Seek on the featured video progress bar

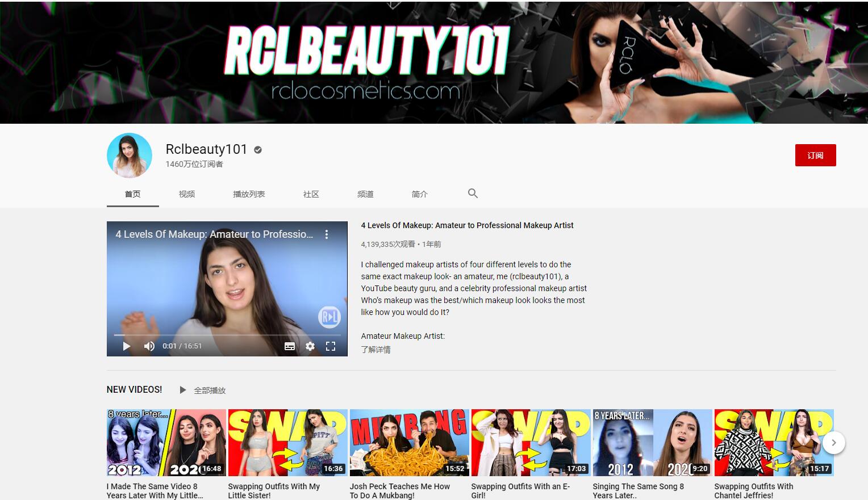coord(227,335)
